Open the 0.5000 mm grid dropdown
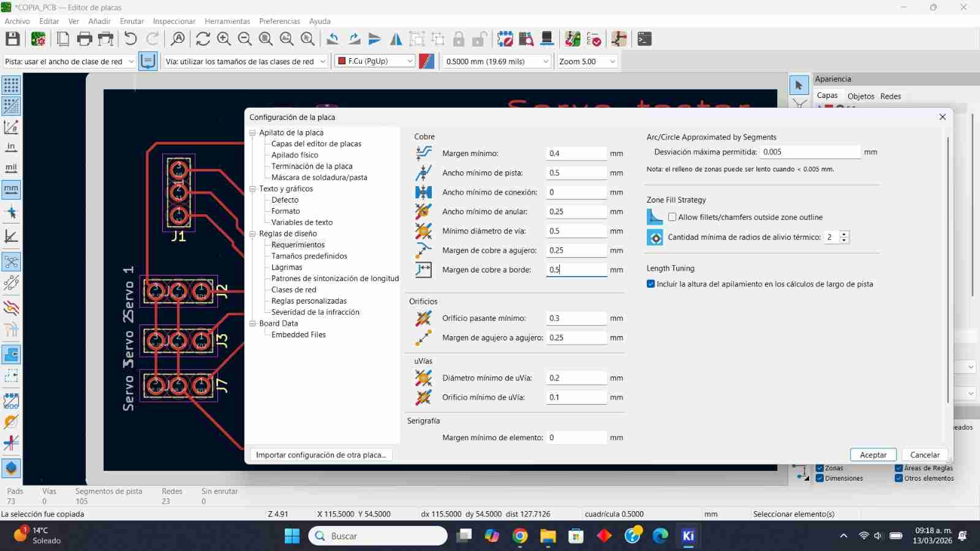This screenshot has width=980, height=551. click(497, 61)
